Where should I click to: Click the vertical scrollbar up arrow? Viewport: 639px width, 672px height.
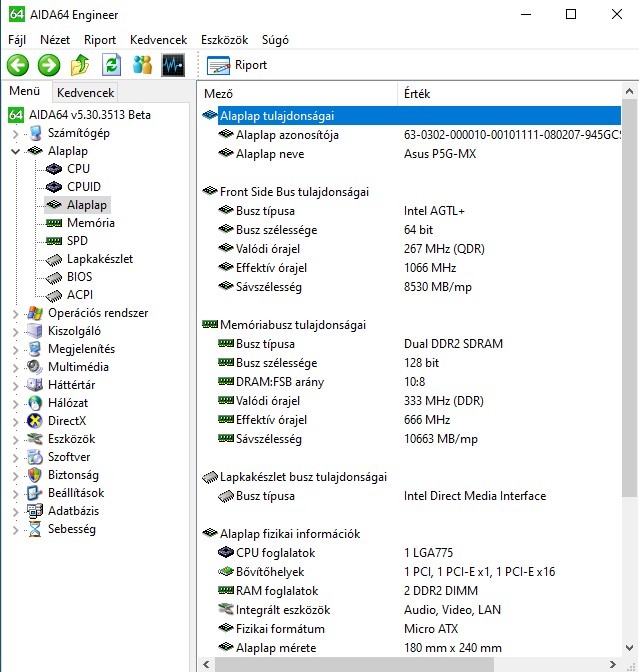pos(629,91)
